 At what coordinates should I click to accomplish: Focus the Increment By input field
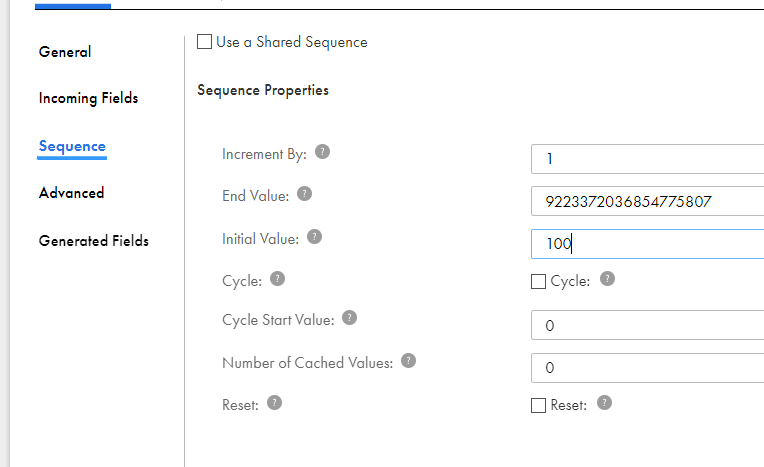point(648,159)
